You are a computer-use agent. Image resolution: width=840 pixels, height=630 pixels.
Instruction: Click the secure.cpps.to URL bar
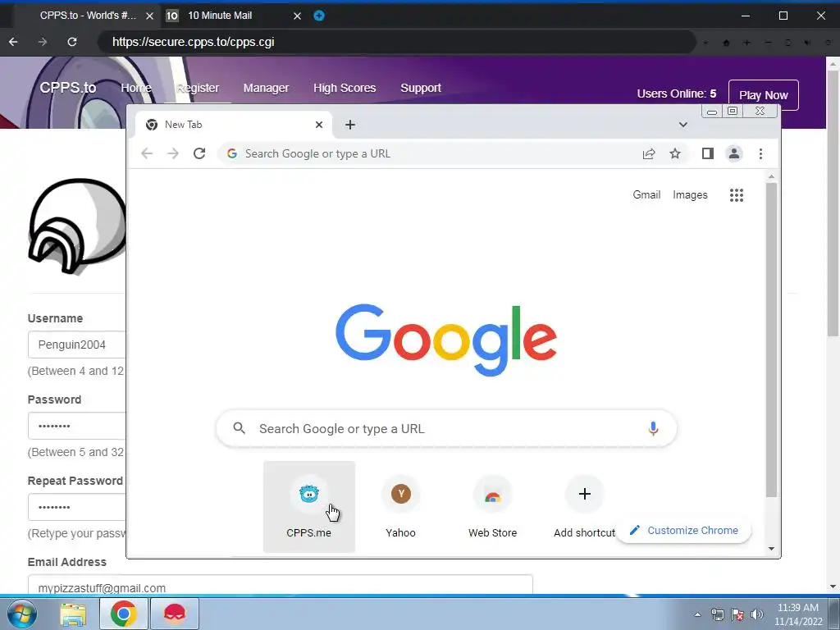click(x=396, y=42)
